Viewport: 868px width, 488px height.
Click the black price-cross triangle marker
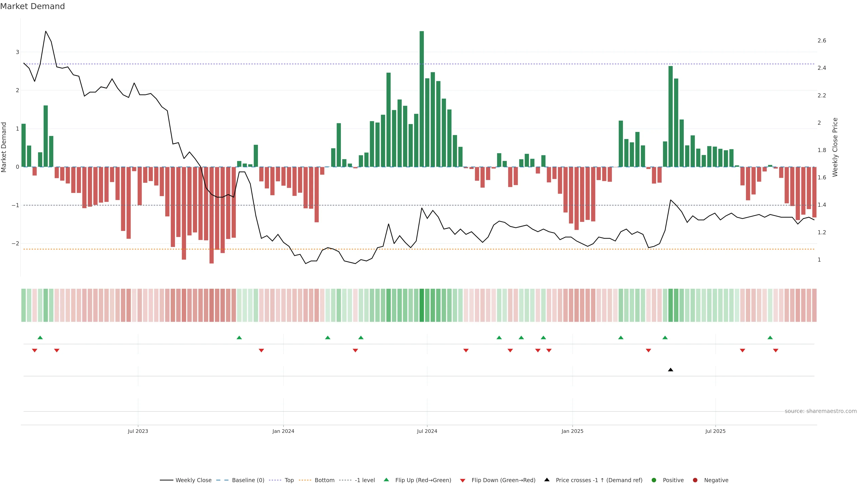click(670, 370)
